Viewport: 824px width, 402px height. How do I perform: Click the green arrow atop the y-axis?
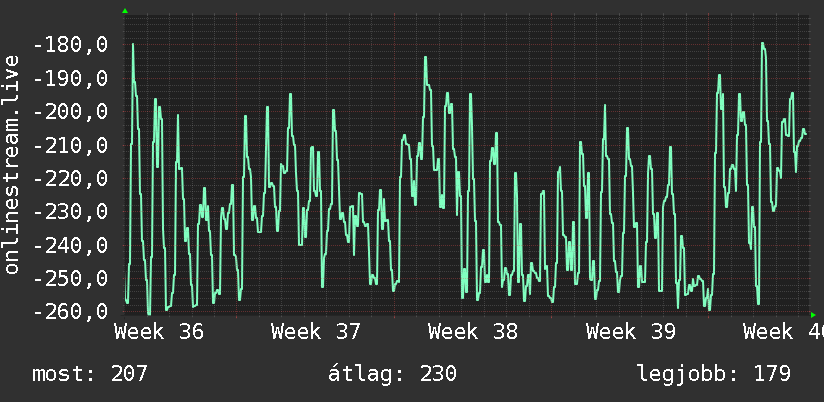coord(125,11)
